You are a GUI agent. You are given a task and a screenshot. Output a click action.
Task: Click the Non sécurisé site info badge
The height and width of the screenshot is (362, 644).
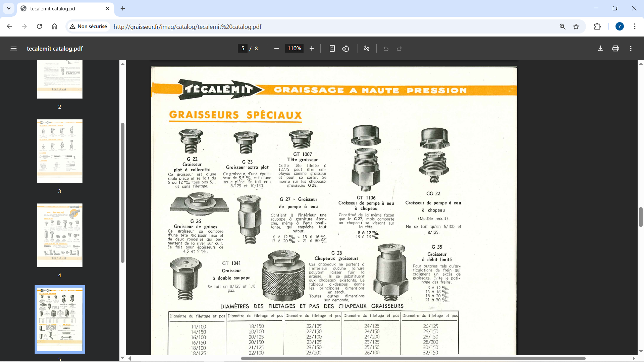[x=89, y=26]
